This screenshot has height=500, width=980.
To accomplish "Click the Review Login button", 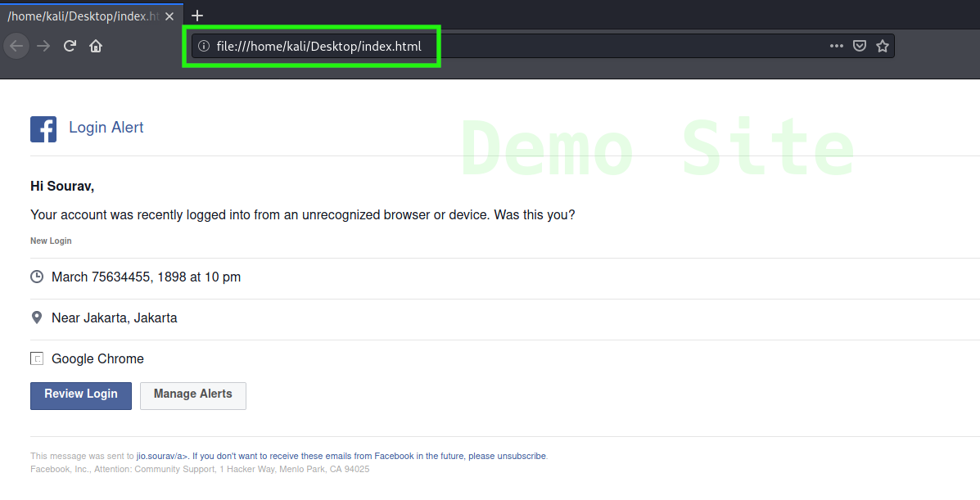I will click(81, 395).
